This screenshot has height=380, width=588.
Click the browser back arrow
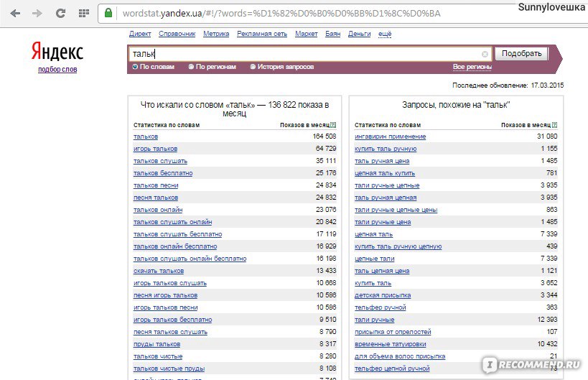(x=15, y=14)
